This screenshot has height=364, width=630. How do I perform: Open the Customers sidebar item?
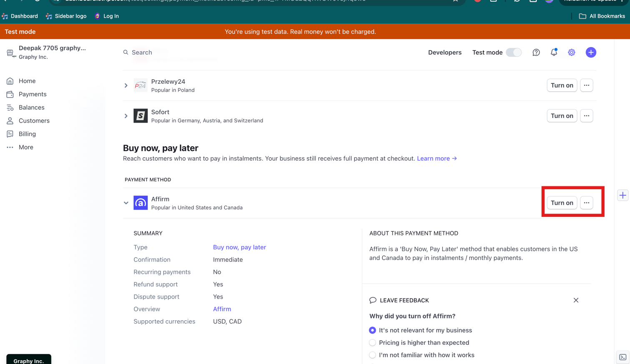34,121
